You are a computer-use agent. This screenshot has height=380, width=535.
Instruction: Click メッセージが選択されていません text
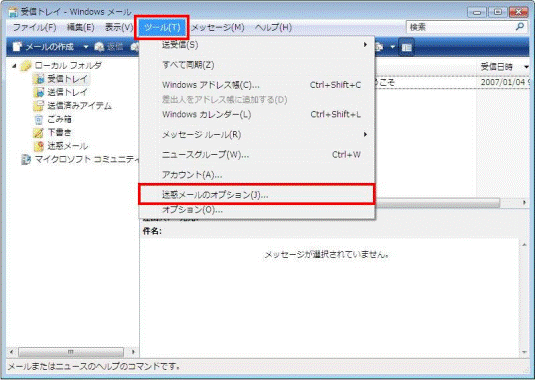pos(327,254)
